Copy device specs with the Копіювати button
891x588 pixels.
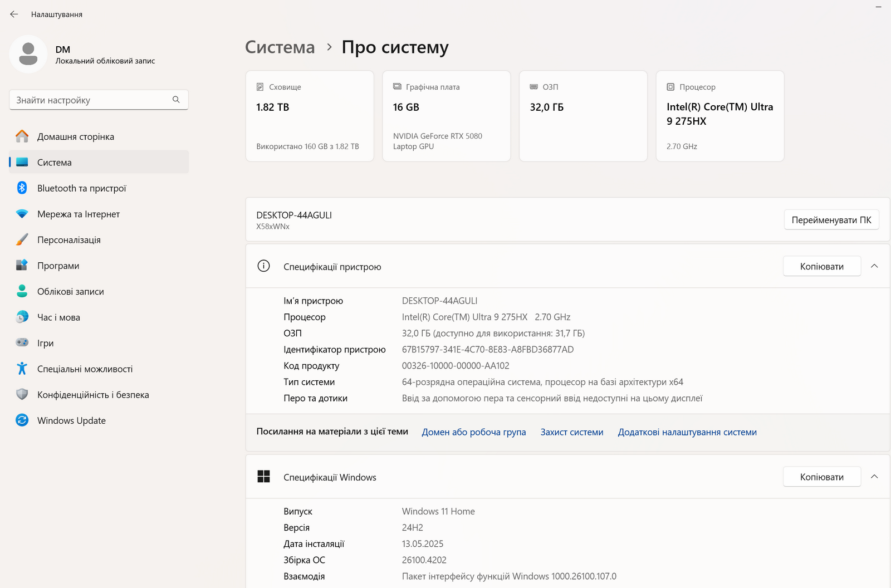click(822, 266)
